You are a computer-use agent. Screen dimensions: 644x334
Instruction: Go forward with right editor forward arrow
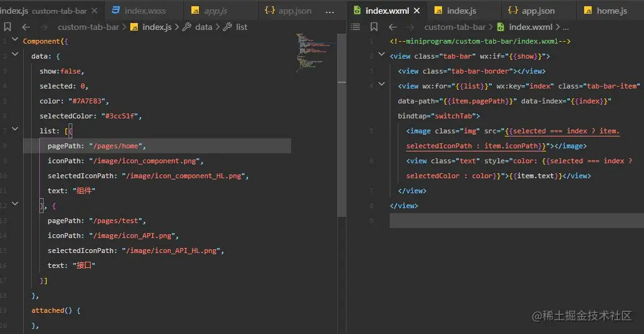coord(410,27)
